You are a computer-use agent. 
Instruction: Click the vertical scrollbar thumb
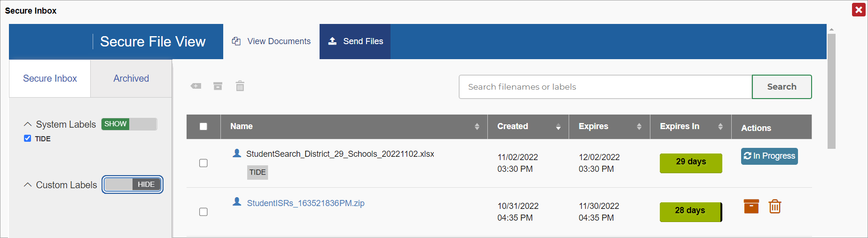click(831, 92)
